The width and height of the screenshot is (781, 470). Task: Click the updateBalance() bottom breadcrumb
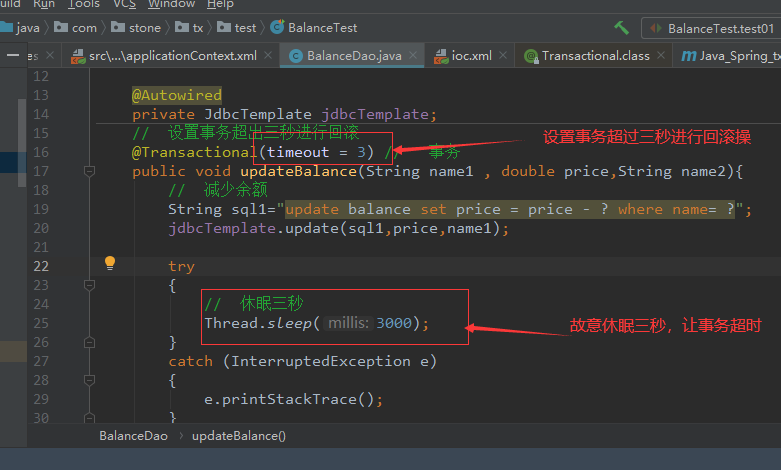(x=239, y=436)
